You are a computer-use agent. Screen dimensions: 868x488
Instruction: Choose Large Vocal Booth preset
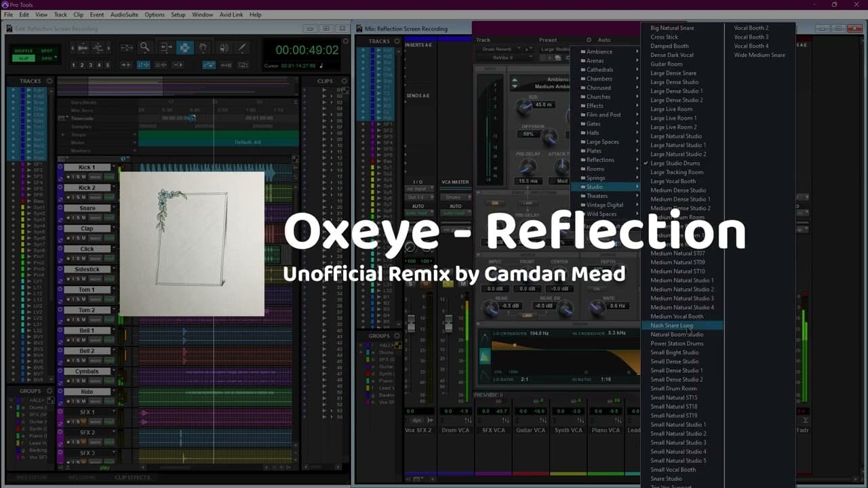682,181
